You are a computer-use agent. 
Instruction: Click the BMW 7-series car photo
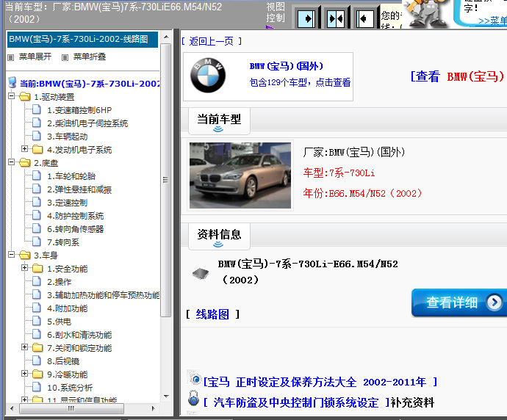pos(240,175)
